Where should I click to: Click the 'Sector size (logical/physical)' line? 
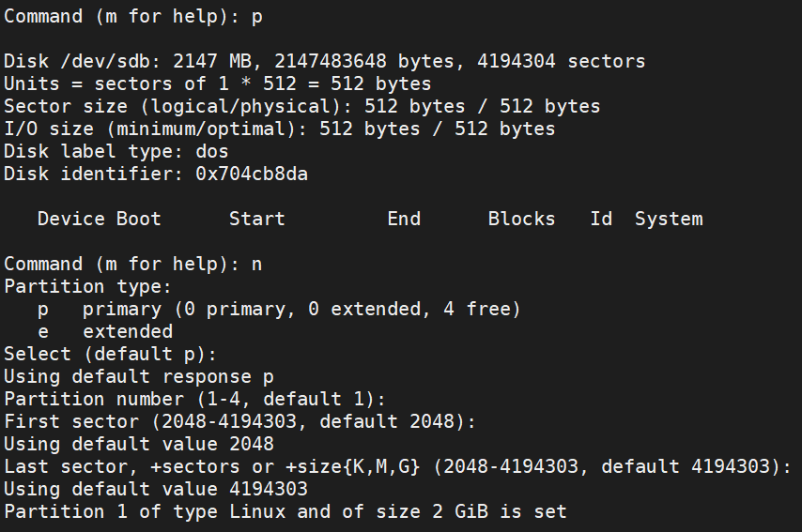pos(301,106)
